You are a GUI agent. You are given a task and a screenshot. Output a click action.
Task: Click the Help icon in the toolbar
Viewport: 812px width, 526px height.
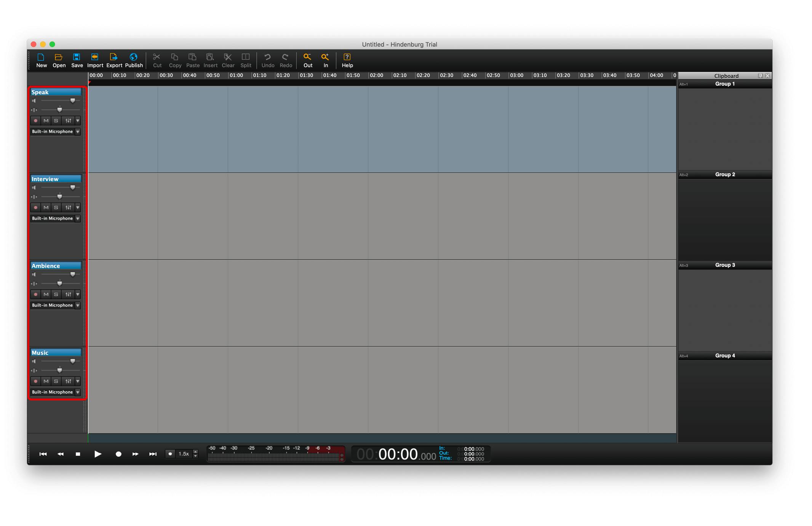[347, 60]
